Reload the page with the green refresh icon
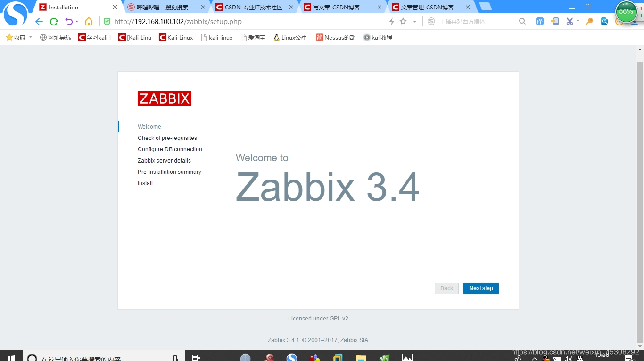This screenshot has width=644, height=361. pyautogui.click(x=54, y=22)
